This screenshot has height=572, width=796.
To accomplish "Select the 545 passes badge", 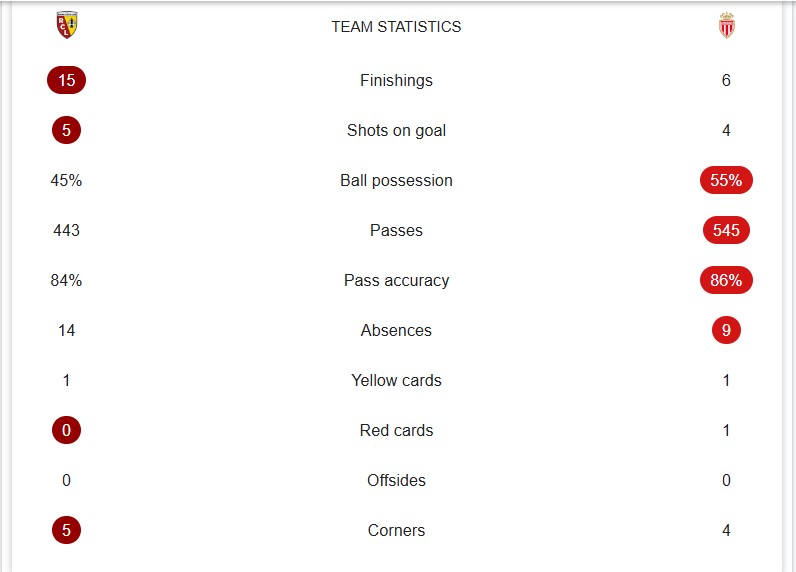I will [x=726, y=230].
